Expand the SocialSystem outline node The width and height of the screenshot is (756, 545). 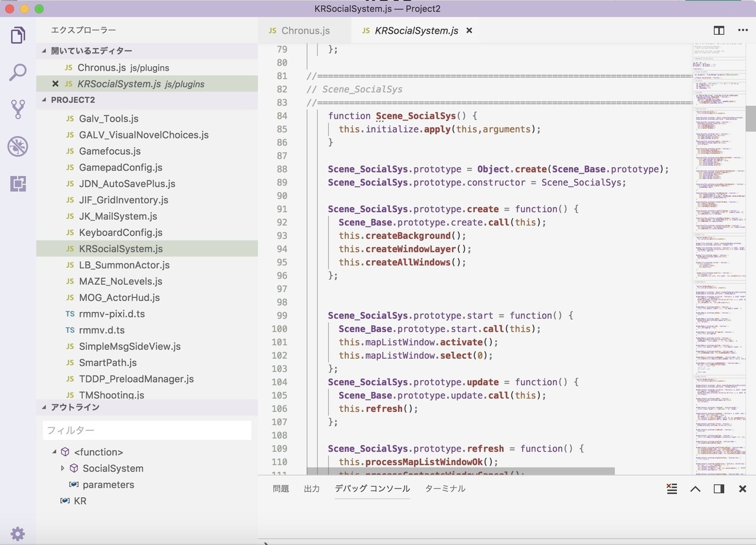63,468
